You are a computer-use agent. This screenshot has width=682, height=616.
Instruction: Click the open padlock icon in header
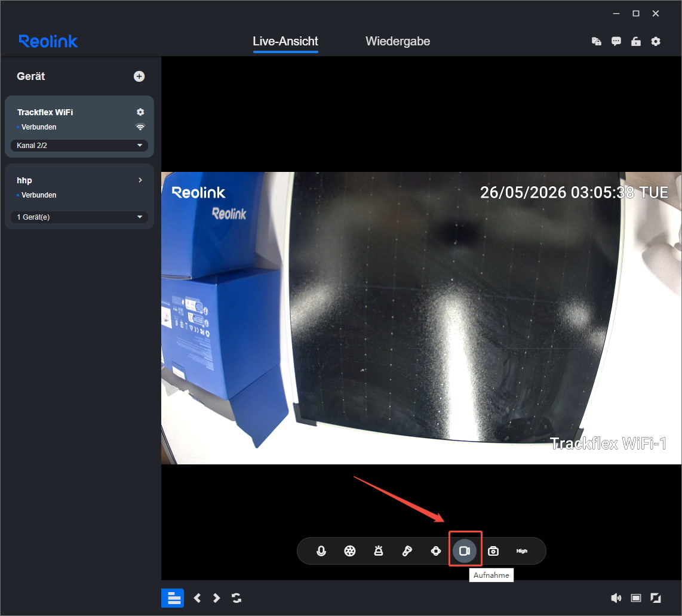tap(636, 41)
